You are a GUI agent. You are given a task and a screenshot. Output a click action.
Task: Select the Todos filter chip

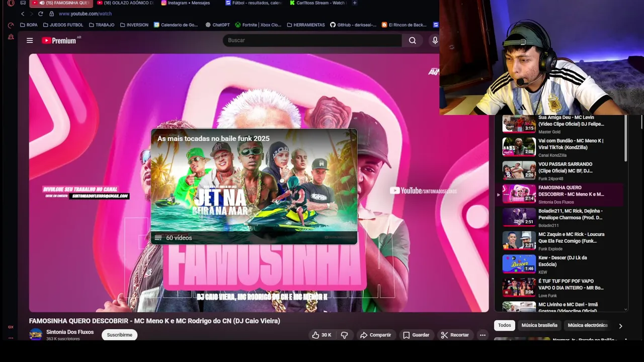(504, 325)
